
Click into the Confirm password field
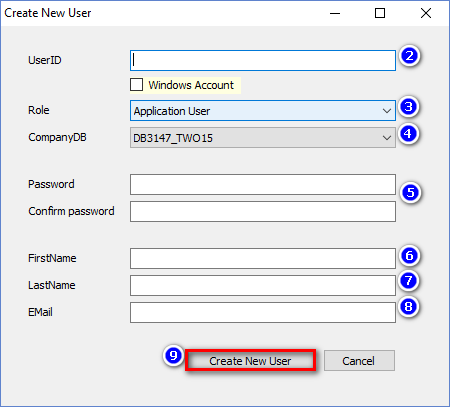(263, 211)
